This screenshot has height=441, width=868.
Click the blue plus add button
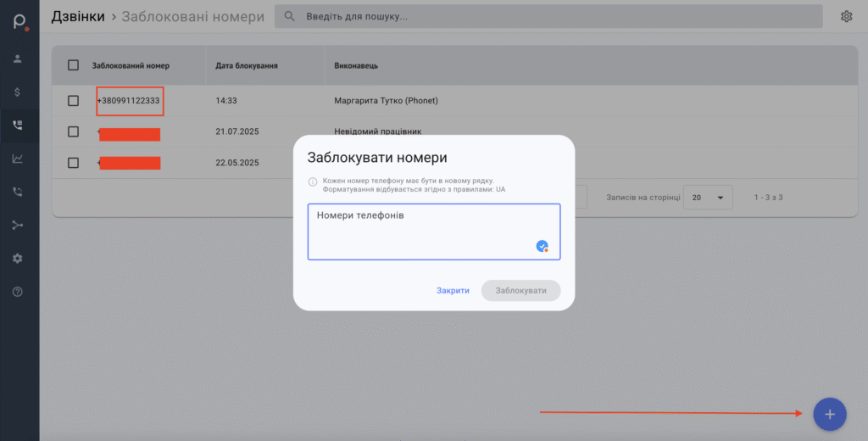[829, 414]
